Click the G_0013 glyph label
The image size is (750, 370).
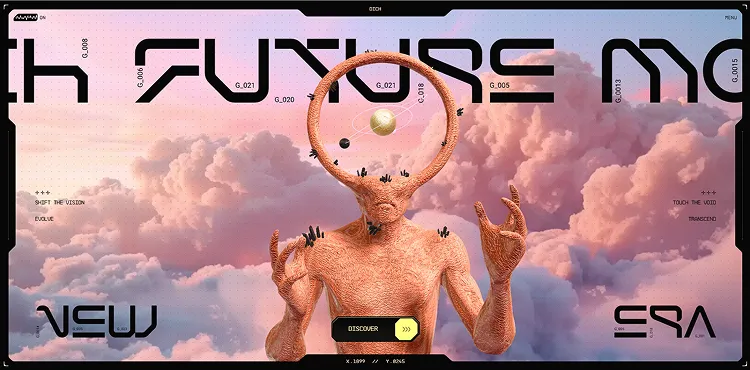(x=618, y=91)
